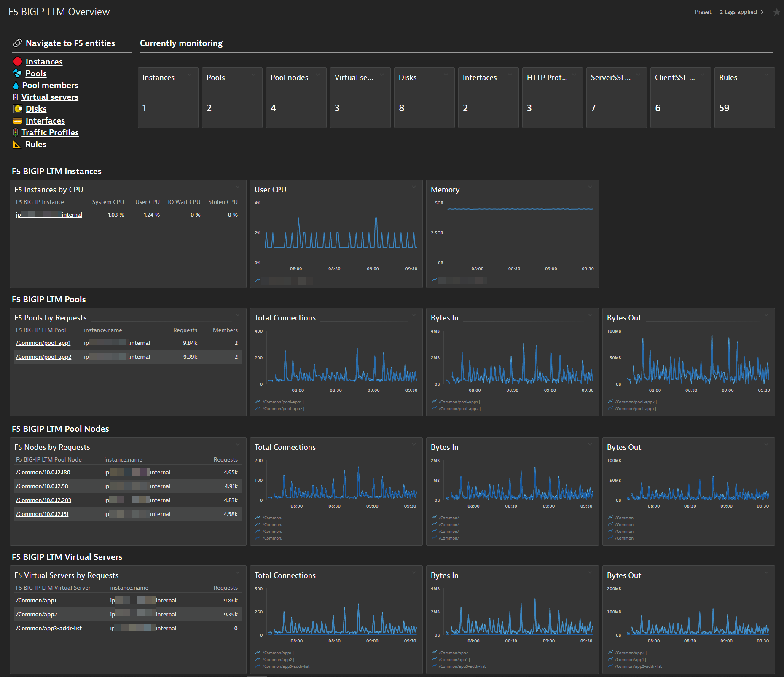This screenshot has height=677, width=784.
Task: Click the blue dots icon beside Pools
Action: (17, 73)
